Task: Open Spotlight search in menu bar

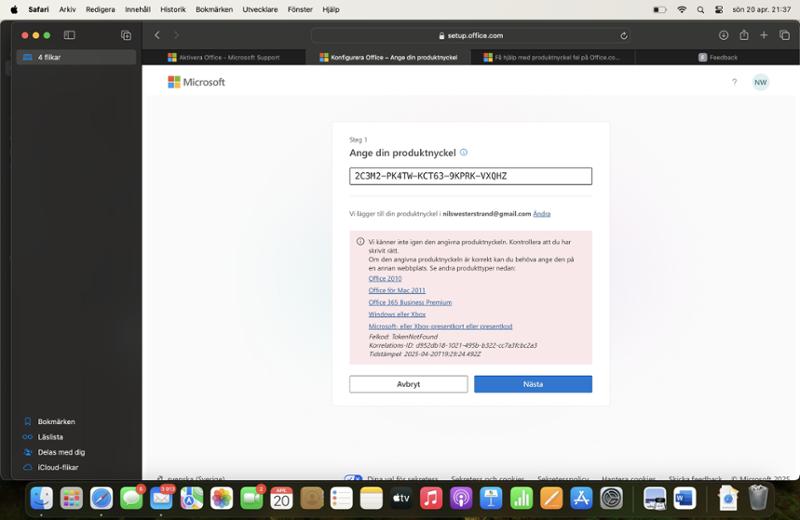Action: [x=701, y=9]
